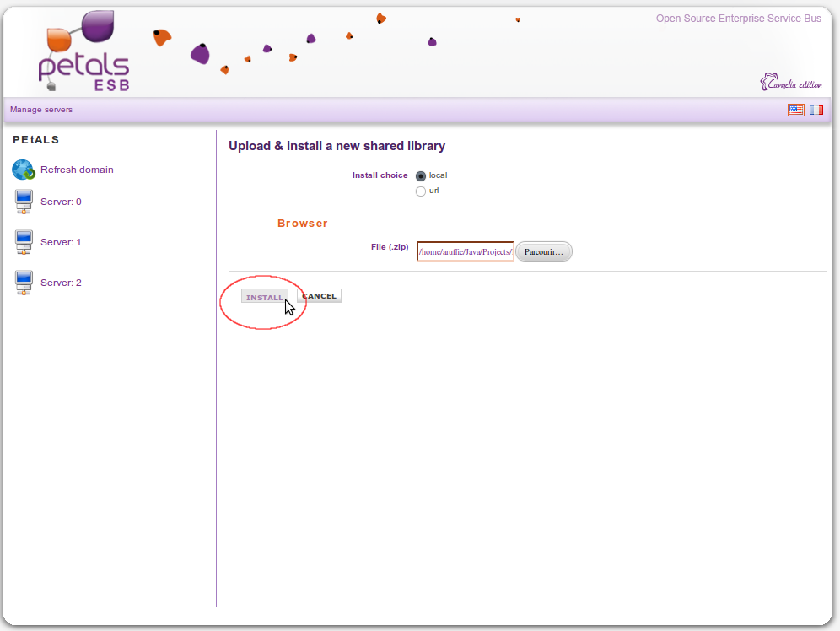The width and height of the screenshot is (840, 631).
Task: Open the Server: 1 text link
Action: [x=61, y=242]
